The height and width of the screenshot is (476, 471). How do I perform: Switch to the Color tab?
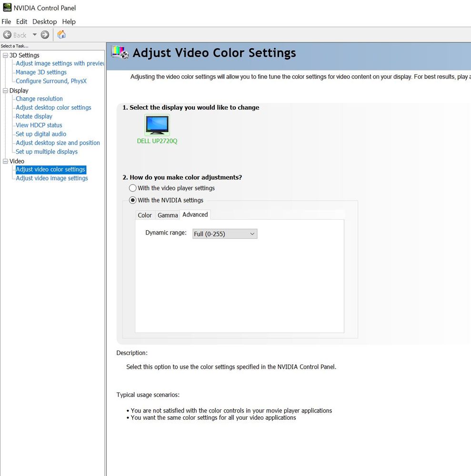(145, 215)
